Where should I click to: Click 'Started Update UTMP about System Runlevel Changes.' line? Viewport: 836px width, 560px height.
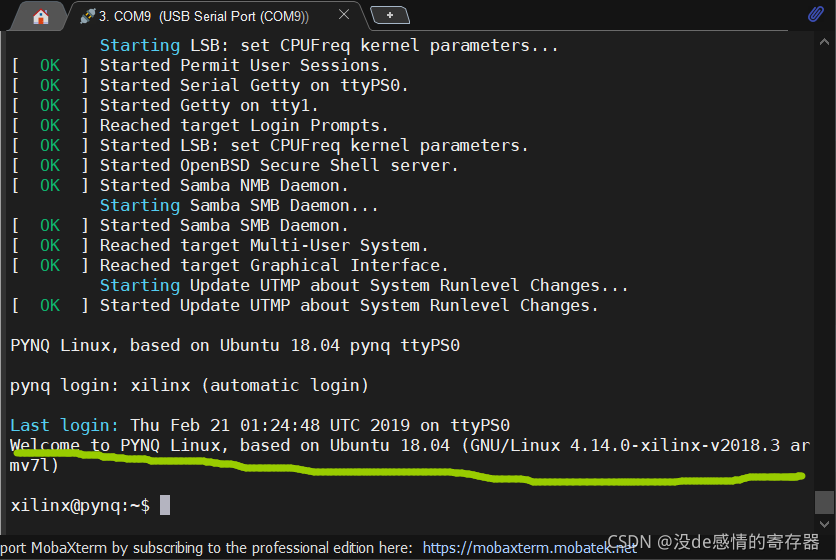pos(305,306)
